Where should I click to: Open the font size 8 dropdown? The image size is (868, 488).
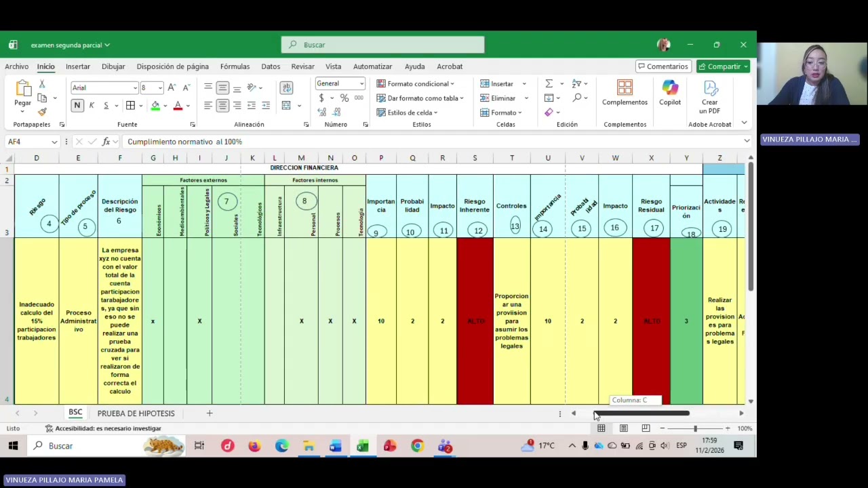[x=160, y=88]
